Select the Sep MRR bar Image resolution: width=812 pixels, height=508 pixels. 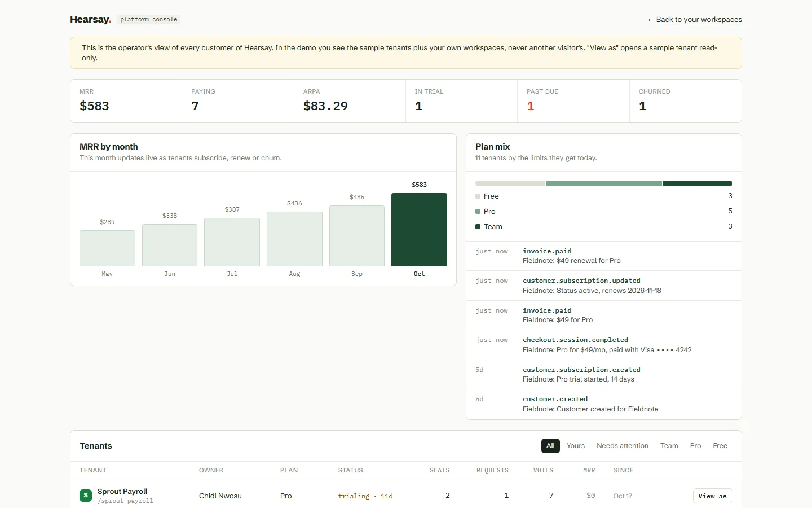[x=357, y=236]
